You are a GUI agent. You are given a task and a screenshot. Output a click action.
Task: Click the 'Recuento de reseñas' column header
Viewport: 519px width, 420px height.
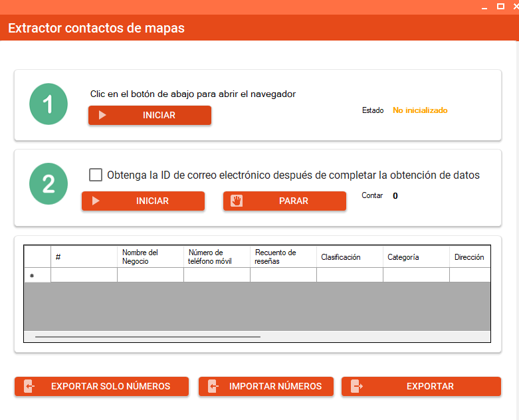click(283, 257)
